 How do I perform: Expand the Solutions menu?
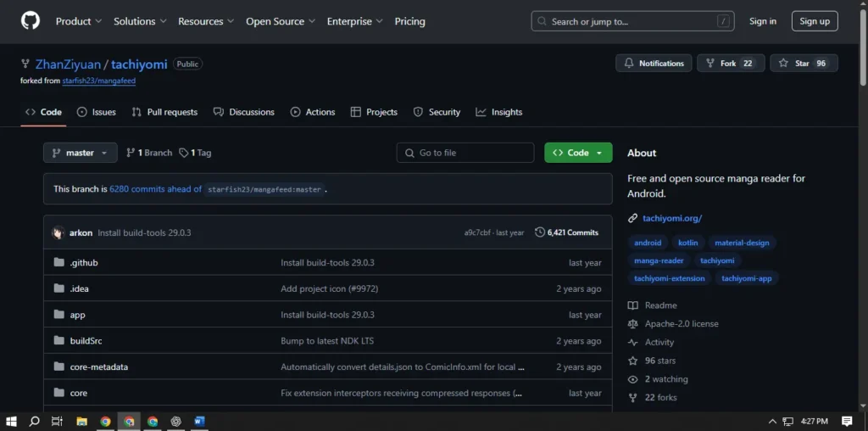tap(140, 21)
